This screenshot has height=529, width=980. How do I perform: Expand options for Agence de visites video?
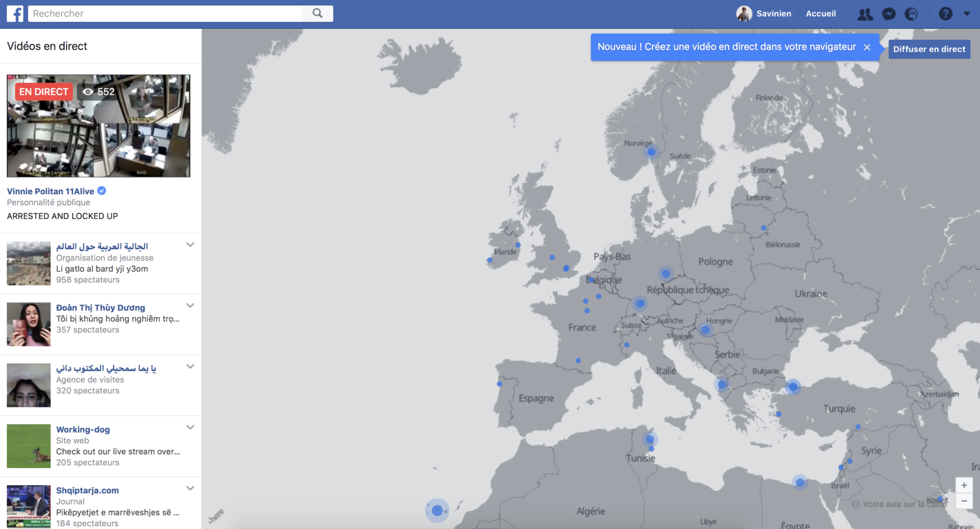click(190, 367)
